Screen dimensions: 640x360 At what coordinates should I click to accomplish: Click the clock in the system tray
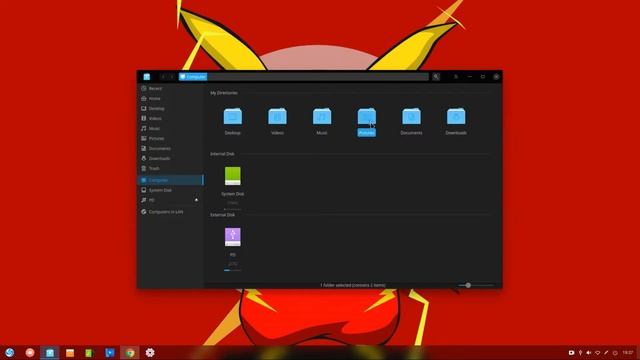(x=628, y=353)
